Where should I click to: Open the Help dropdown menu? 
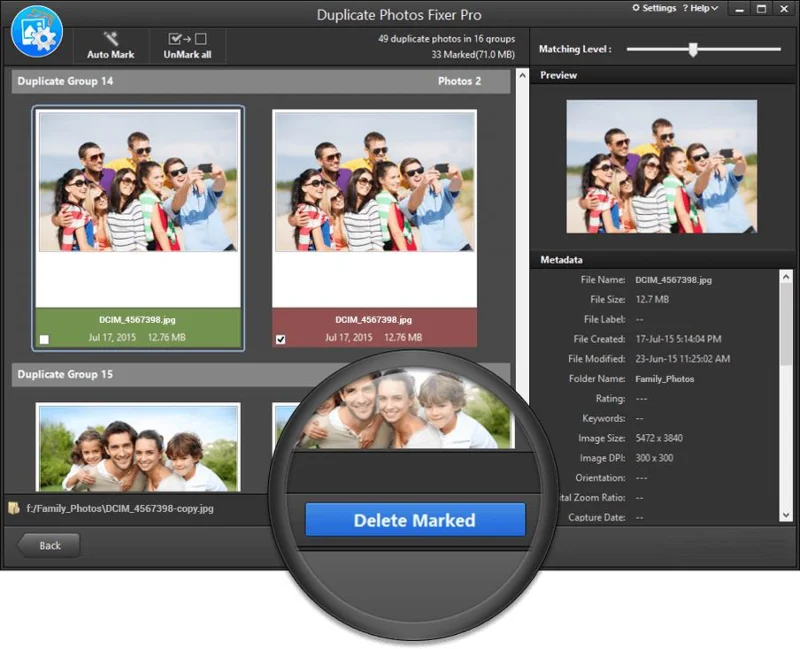point(700,8)
